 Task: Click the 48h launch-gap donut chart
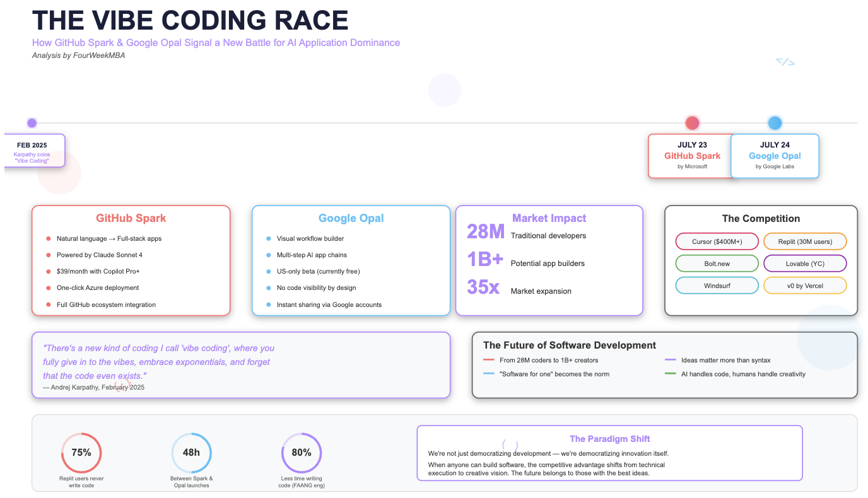click(191, 452)
